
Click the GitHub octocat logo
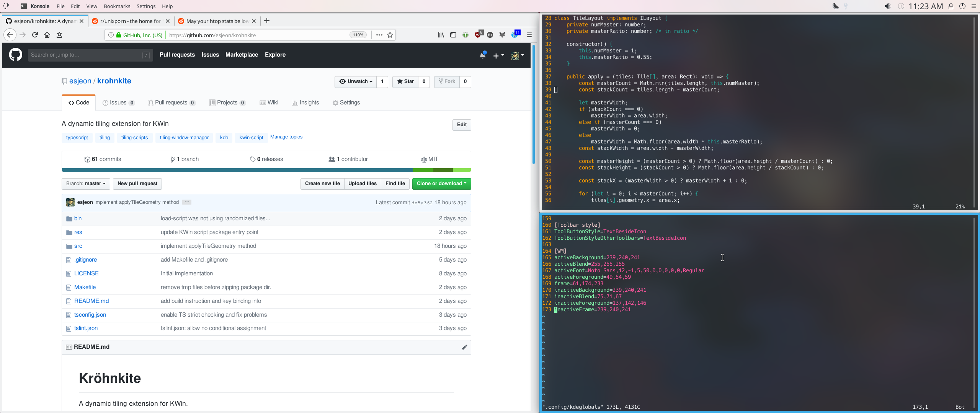16,55
